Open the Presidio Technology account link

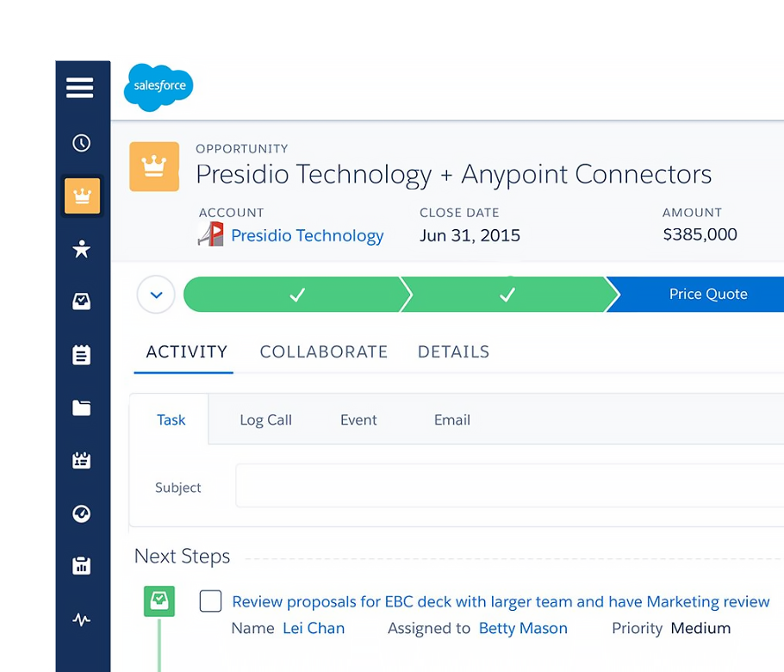[x=307, y=235]
